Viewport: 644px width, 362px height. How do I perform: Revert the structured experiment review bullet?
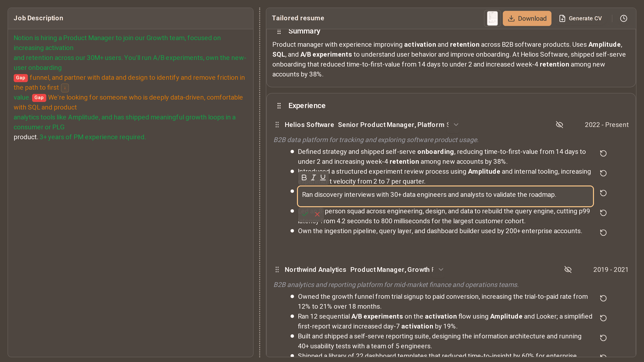coord(603,173)
